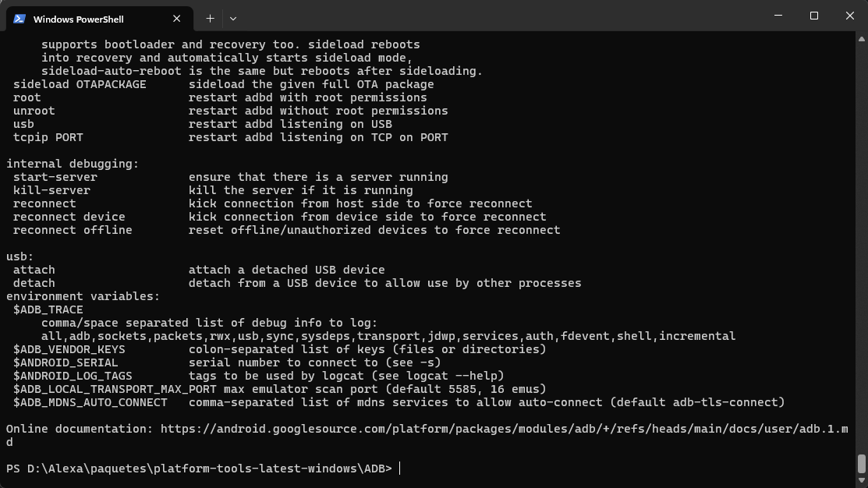This screenshot has height=488, width=868.
Task: Click the vertical scrollbar thumb
Action: (861, 463)
